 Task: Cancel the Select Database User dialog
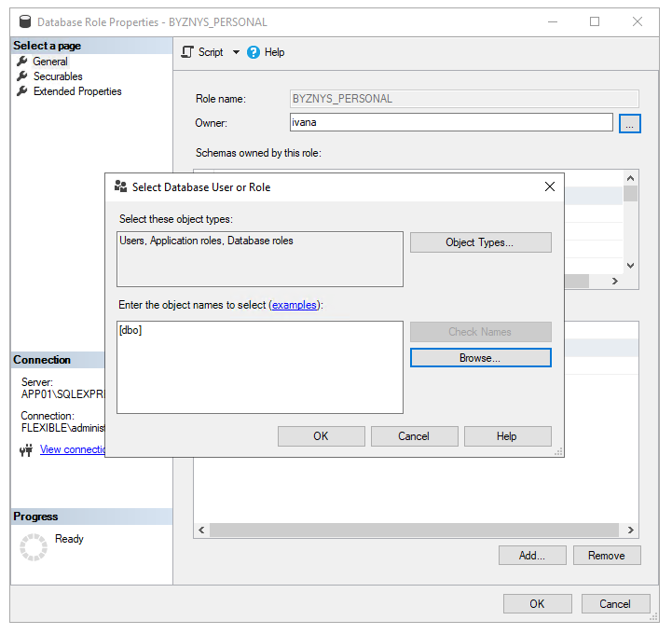[x=414, y=436]
